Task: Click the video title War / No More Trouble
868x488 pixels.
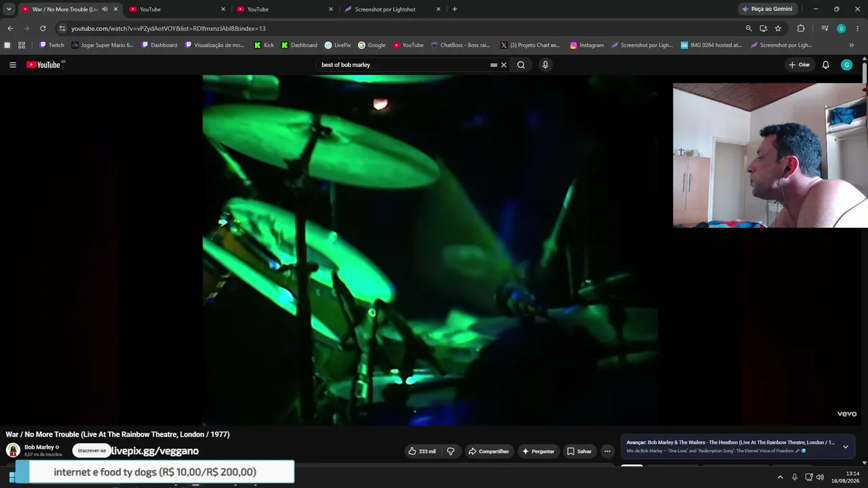Action: 117,434
